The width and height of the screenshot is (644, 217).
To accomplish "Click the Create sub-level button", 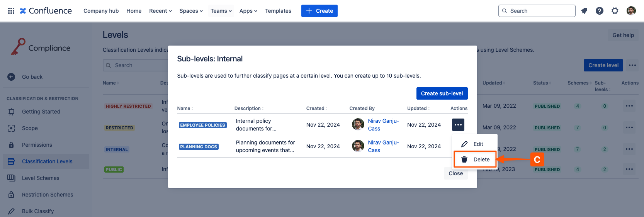I will pyautogui.click(x=442, y=93).
